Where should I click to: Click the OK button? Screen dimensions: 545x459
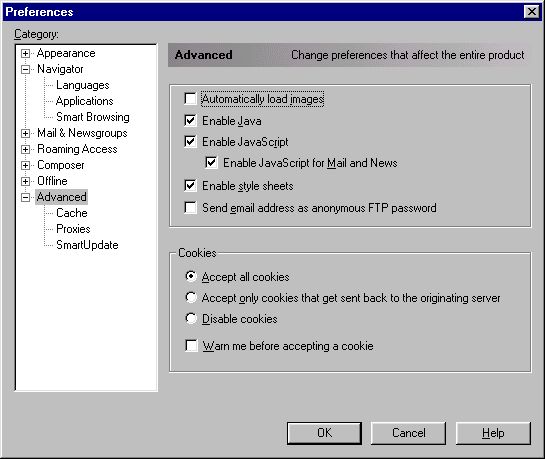point(324,433)
